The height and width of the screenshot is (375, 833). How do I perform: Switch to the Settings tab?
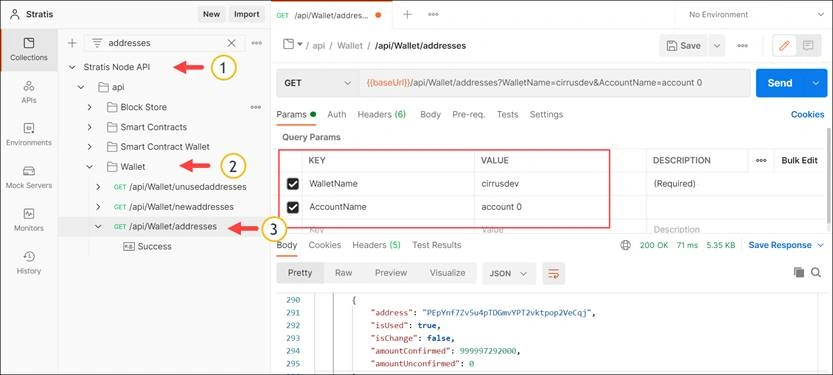pos(546,114)
